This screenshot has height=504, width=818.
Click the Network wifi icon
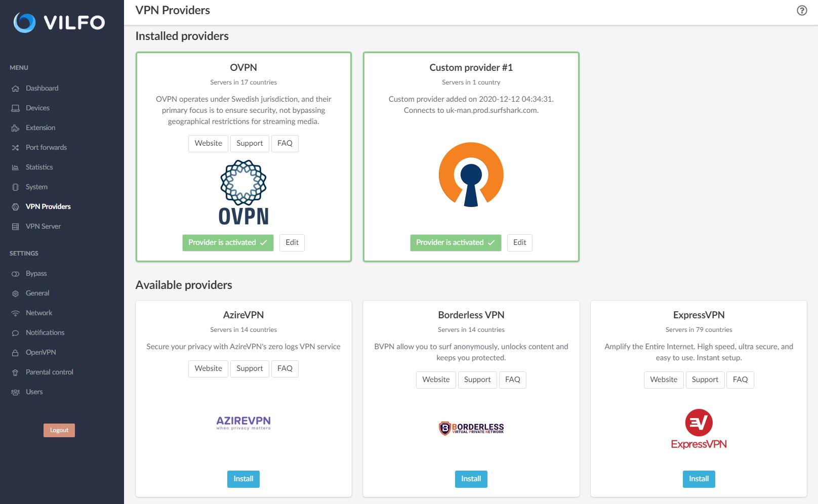coord(15,313)
